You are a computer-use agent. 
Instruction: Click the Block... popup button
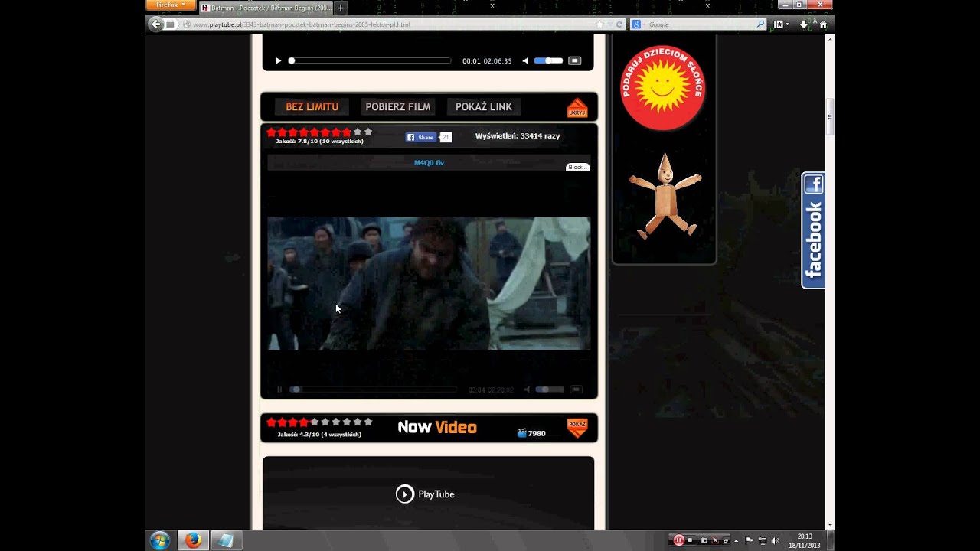click(x=577, y=167)
